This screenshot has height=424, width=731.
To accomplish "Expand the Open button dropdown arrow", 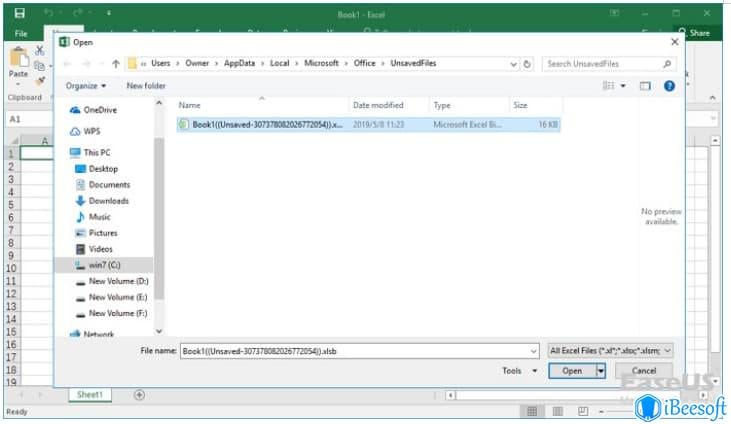I will [601, 371].
